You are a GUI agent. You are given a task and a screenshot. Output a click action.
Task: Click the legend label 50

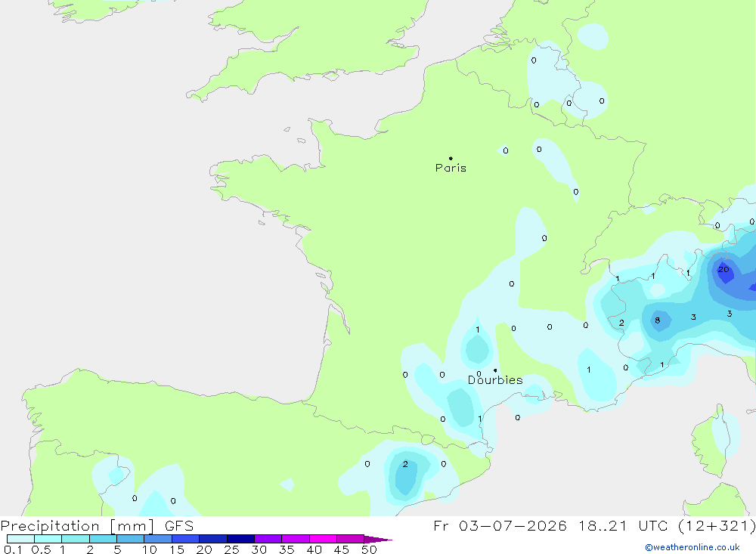(369, 549)
